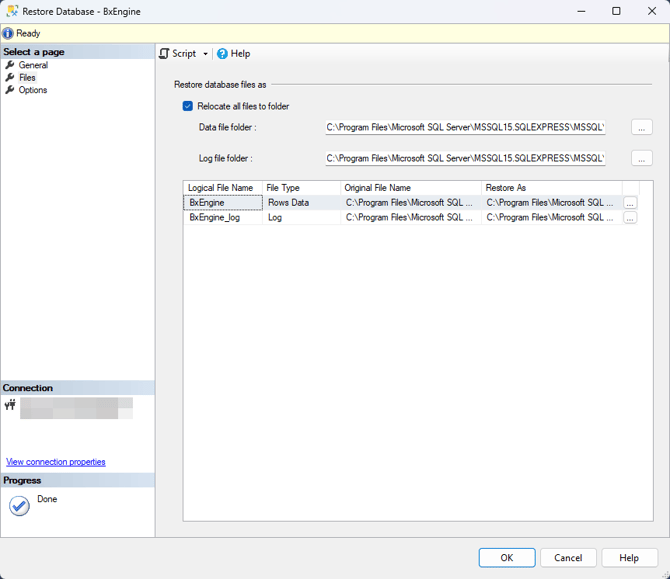Minimize the Restore Database window
670x579 pixels.
(x=581, y=11)
